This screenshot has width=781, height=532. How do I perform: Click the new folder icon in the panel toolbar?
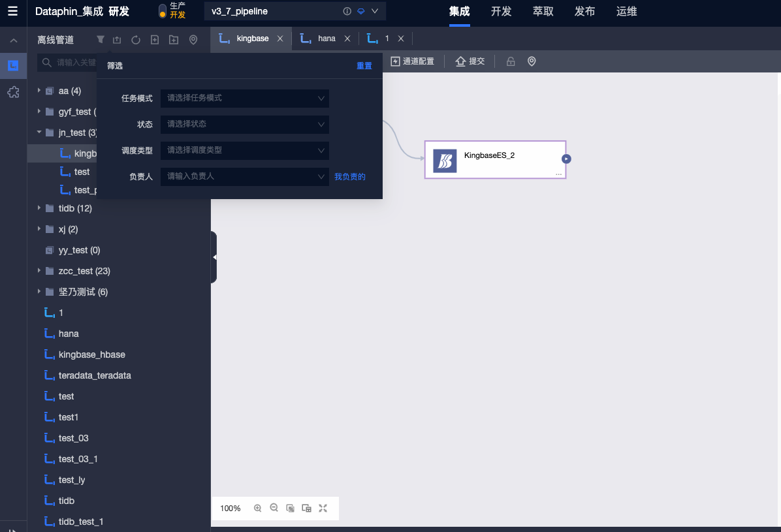(173, 39)
